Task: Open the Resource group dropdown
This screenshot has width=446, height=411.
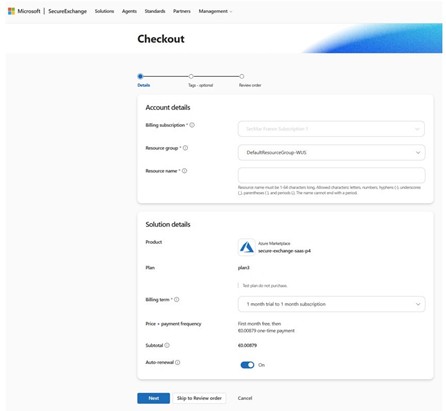Action: click(x=331, y=152)
